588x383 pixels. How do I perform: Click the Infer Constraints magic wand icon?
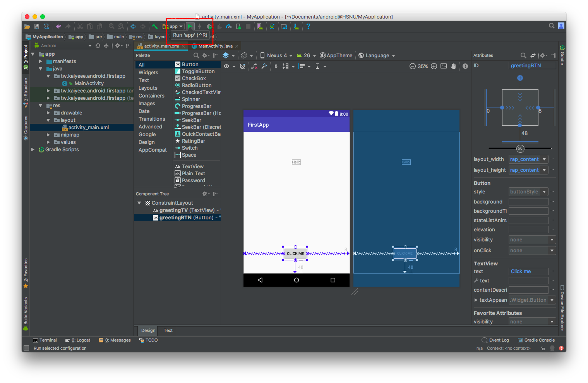coord(264,66)
